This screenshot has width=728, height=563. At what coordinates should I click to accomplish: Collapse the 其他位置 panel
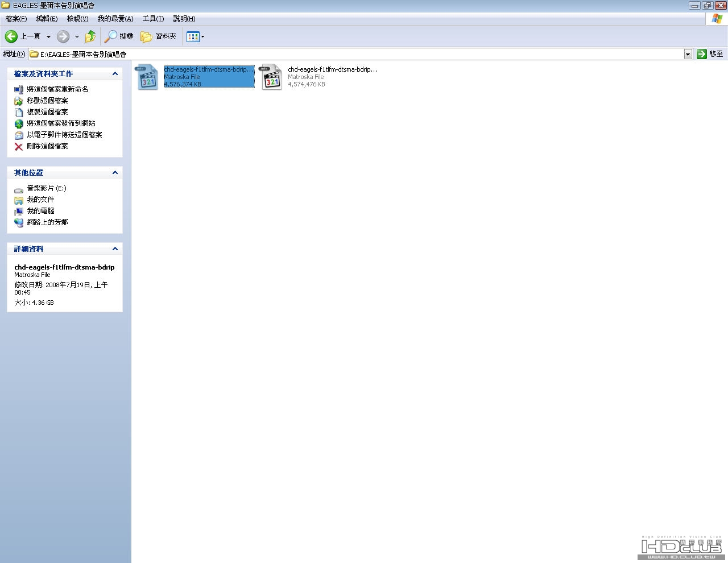coord(115,173)
